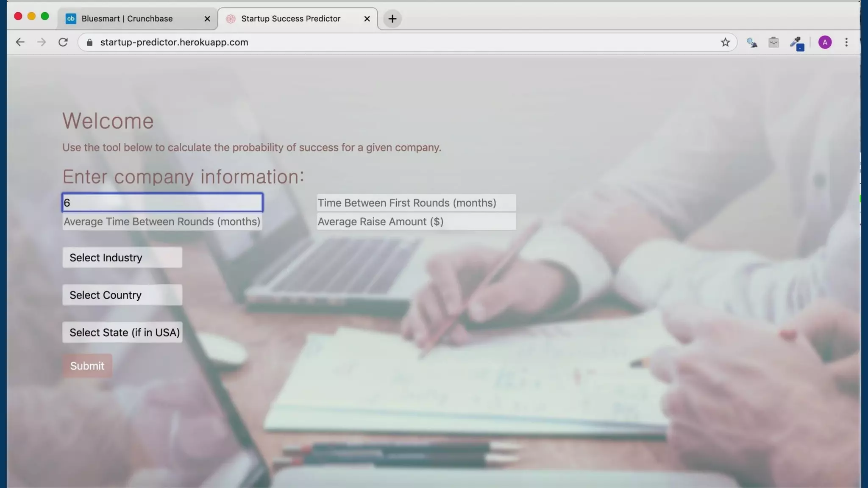
Task: Click the padlock site info icon
Action: (89, 42)
